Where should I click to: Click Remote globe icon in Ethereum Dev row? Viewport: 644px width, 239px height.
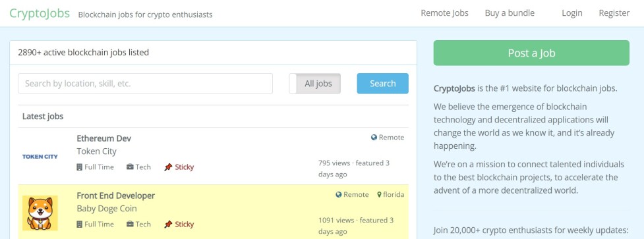tap(374, 138)
